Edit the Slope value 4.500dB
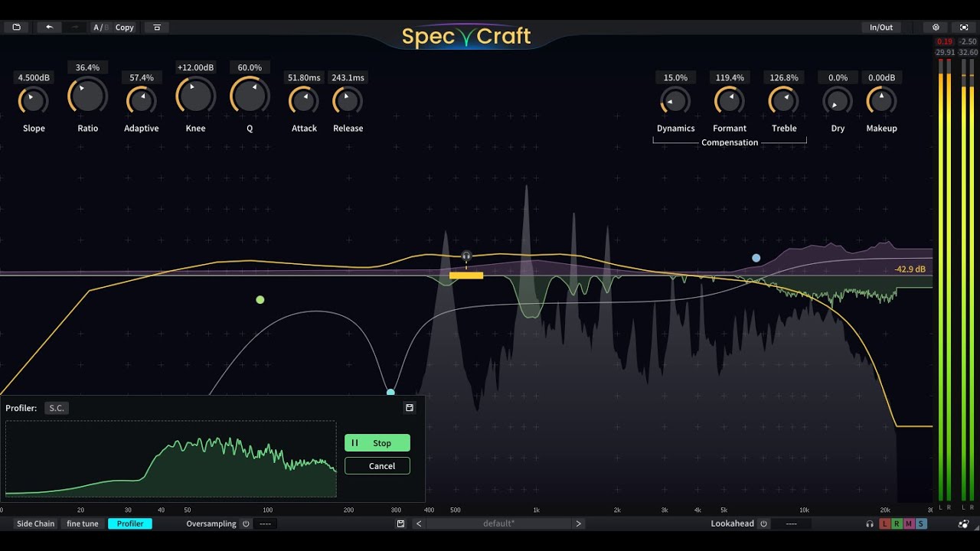Image resolution: width=980 pixels, height=551 pixels. click(x=34, y=77)
